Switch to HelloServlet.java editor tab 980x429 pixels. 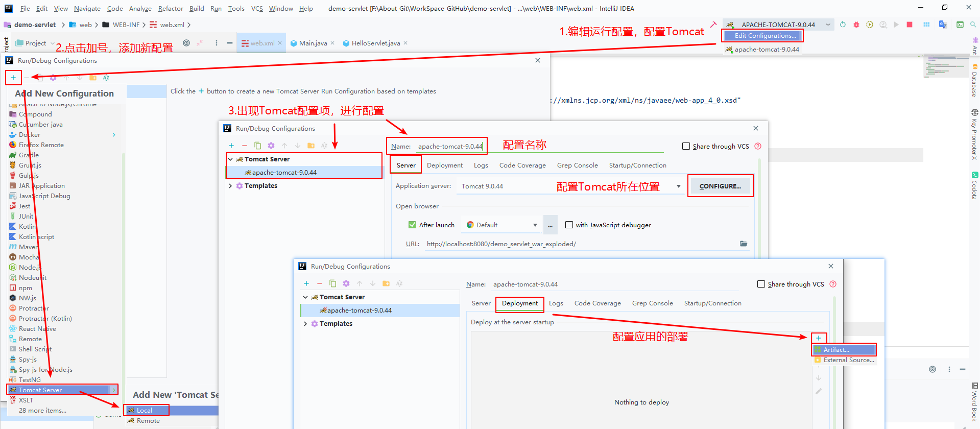(376, 43)
